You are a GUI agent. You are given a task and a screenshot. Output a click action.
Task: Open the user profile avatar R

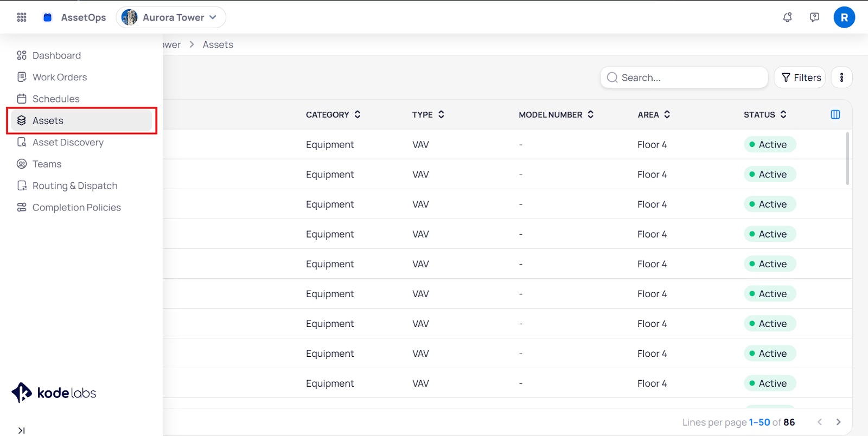click(844, 17)
